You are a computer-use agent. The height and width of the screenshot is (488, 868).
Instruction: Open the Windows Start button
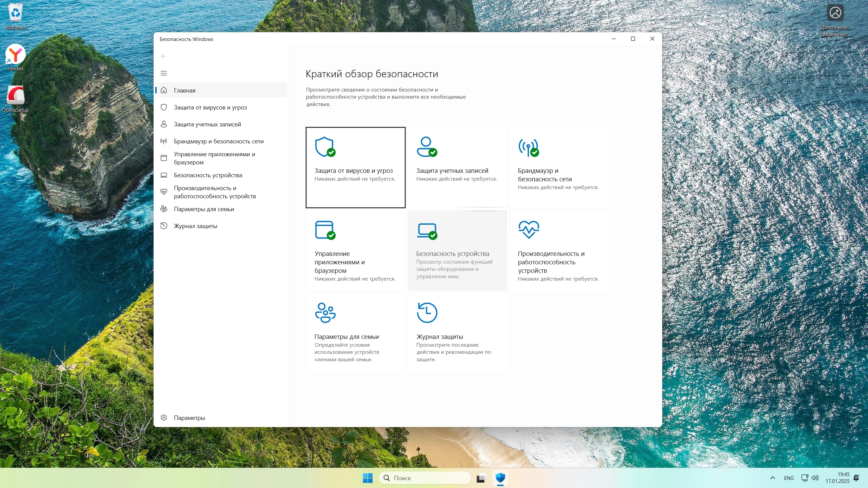coord(368,478)
